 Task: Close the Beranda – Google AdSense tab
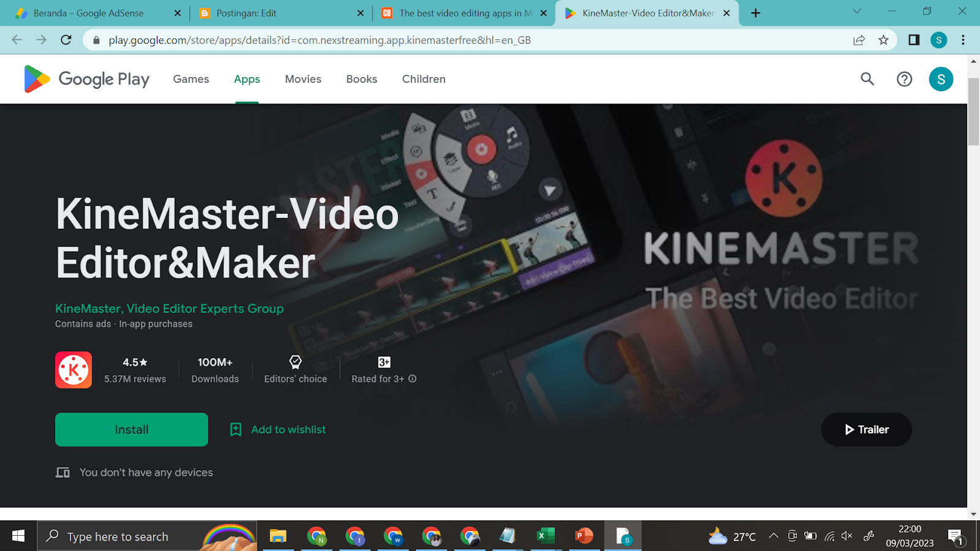178,13
